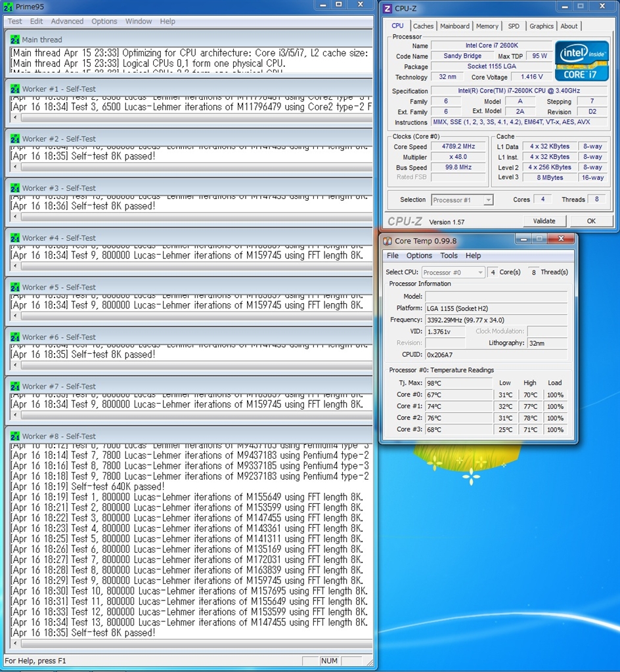This screenshot has width=620, height=672.
Task: Click the Multiplier value x 48.0
Action: 458,157
